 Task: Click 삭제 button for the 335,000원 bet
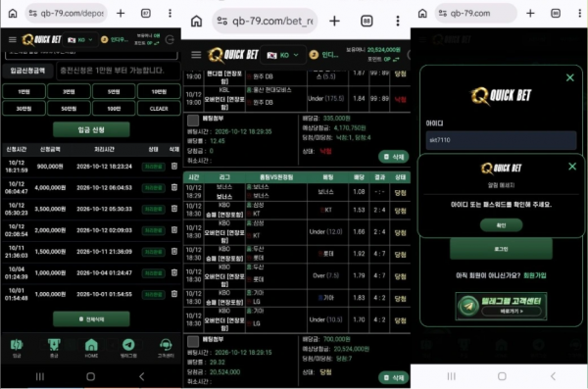point(393,157)
